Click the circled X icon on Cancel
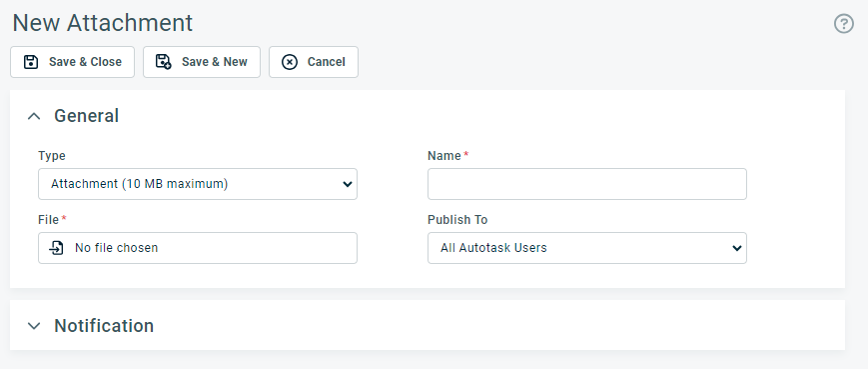 pyautogui.click(x=290, y=62)
